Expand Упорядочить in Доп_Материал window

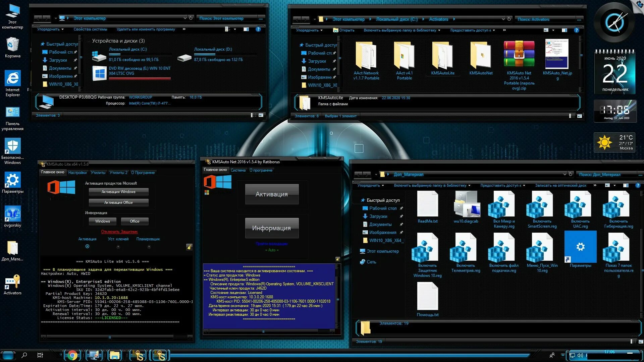(x=371, y=185)
